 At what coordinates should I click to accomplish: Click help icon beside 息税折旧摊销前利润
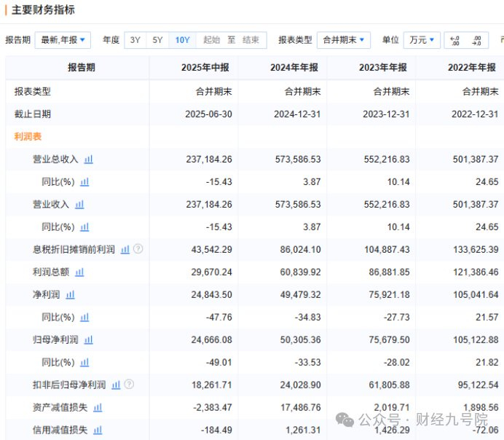[138, 249]
